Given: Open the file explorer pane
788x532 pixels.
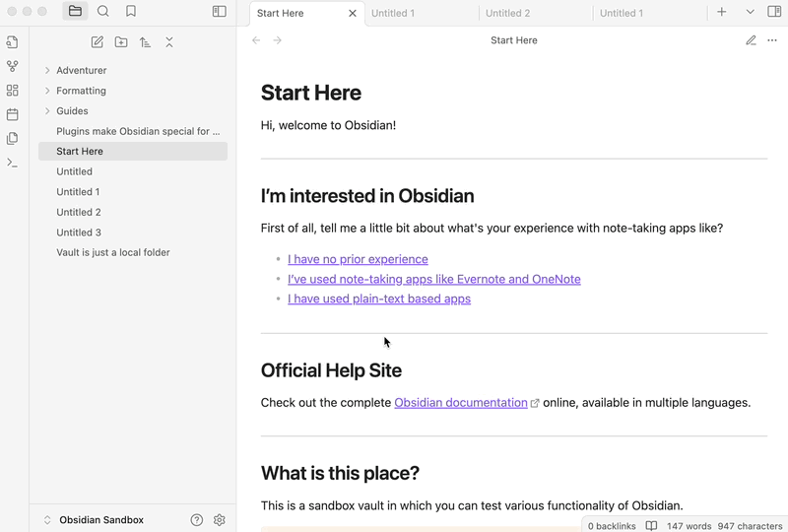Looking at the screenshot, I should [76, 11].
